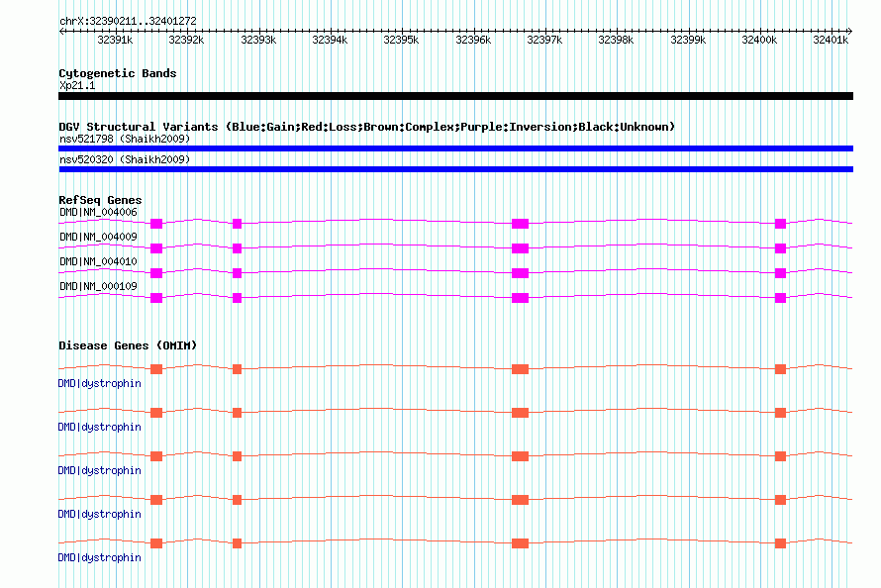Screen dimensions: 881x588
Task: Select the black Xp21.1 cytogenetic band bar
Action: tap(455, 96)
